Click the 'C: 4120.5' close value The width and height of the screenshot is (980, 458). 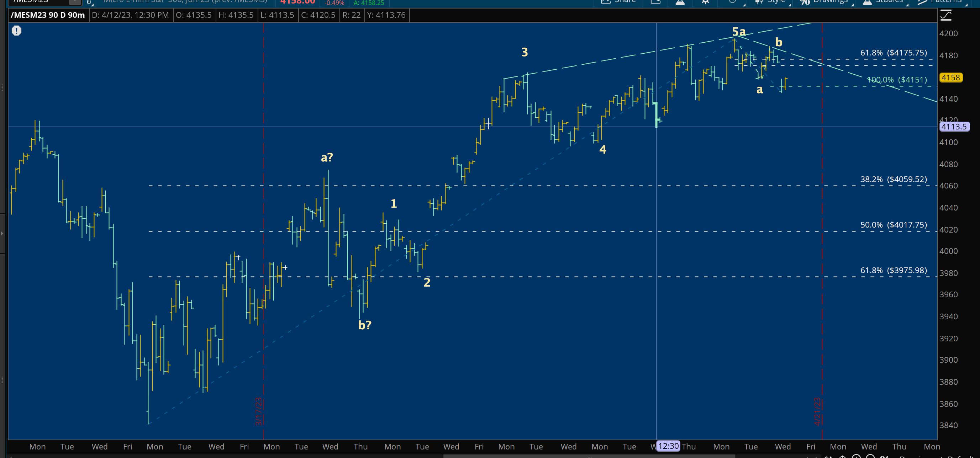point(318,15)
